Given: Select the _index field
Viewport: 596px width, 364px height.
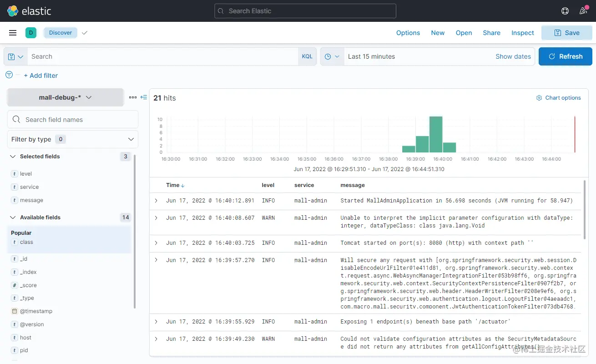Looking at the screenshot, I should click(x=28, y=272).
